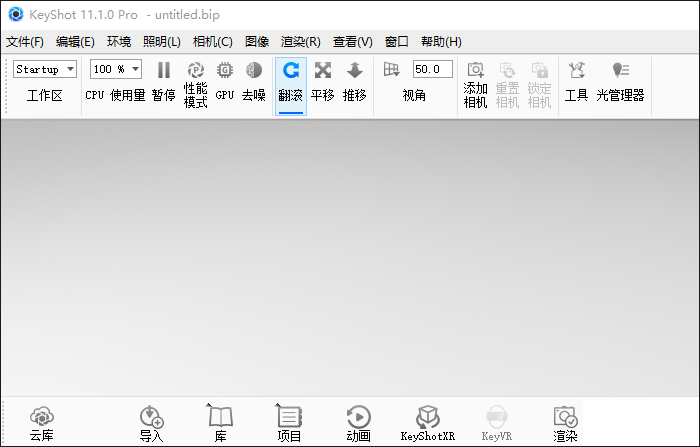Open the KeyShotXR wizard
Viewport: 700px width, 447px height.
point(428,423)
